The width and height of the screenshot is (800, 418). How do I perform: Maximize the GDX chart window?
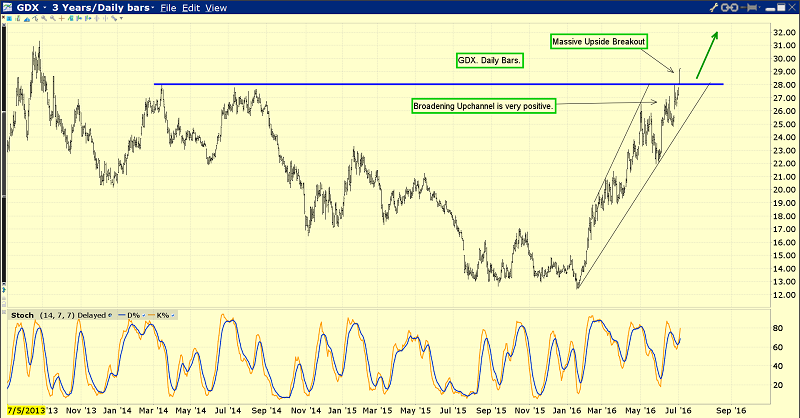coord(778,8)
